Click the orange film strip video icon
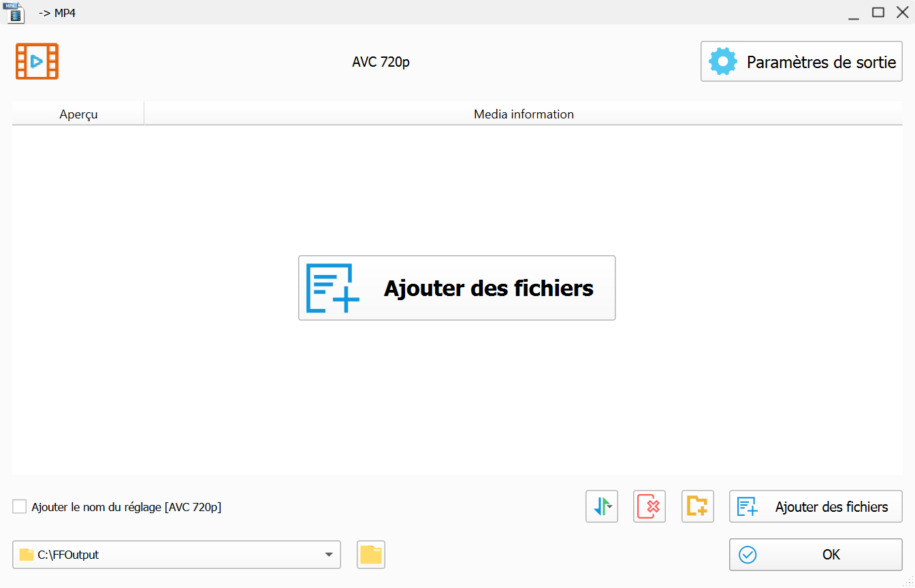The image size is (915, 588). point(37,62)
